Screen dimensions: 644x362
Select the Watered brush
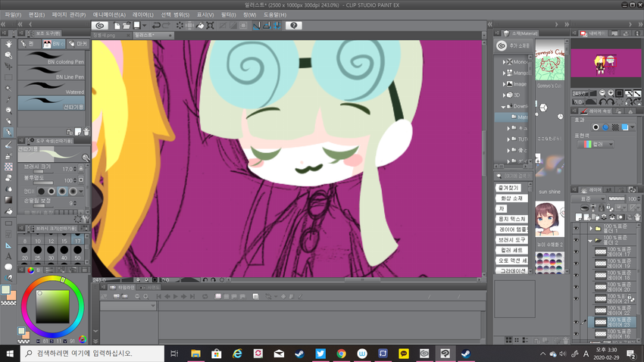[x=52, y=88]
